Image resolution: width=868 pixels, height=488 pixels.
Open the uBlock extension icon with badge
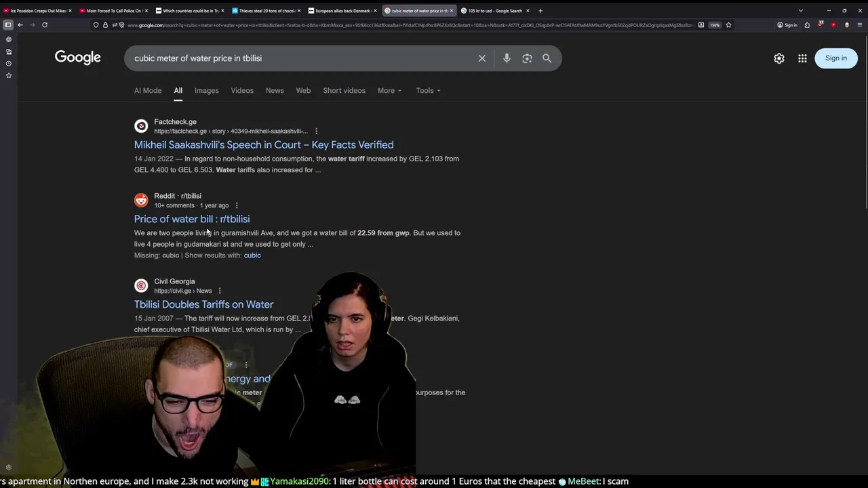pyautogui.click(x=821, y=25)
